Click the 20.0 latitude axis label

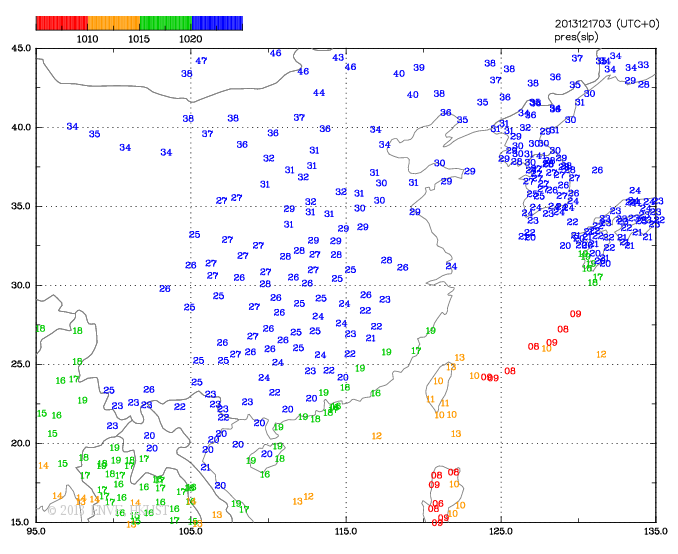pyautogui.click(x=21, y=443)
